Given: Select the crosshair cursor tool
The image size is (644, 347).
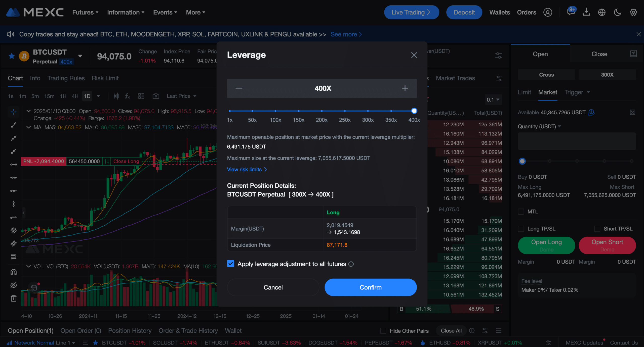Looking at the screenshot, I should coord(14,112).
